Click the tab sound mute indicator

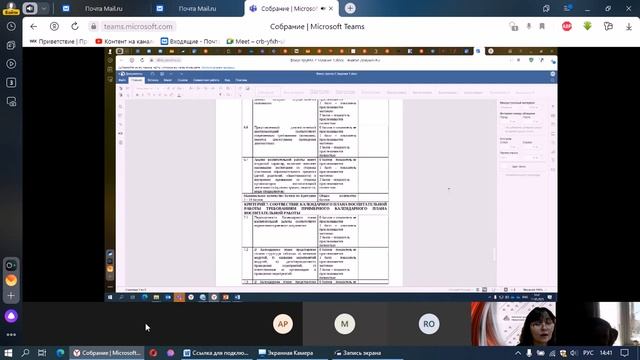pyautogui.click(x=323, y=8)
